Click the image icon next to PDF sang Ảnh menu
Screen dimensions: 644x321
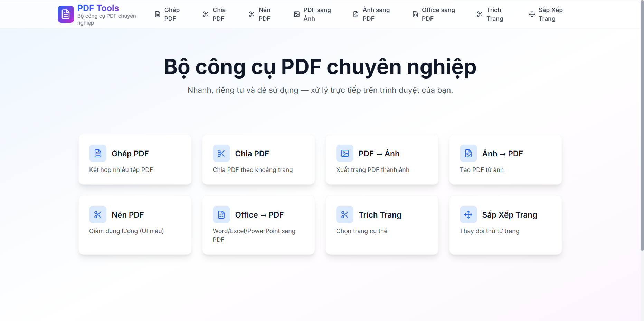[x=296, y=14]
